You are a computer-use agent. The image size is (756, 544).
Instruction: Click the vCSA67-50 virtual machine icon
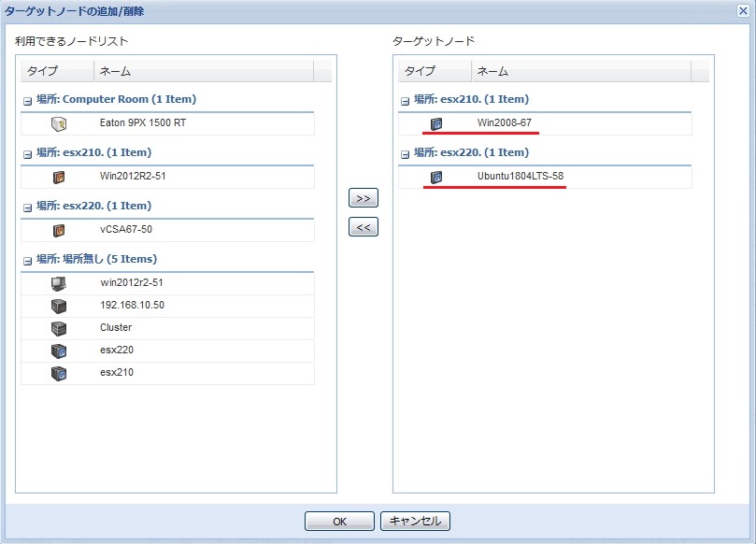59,230
